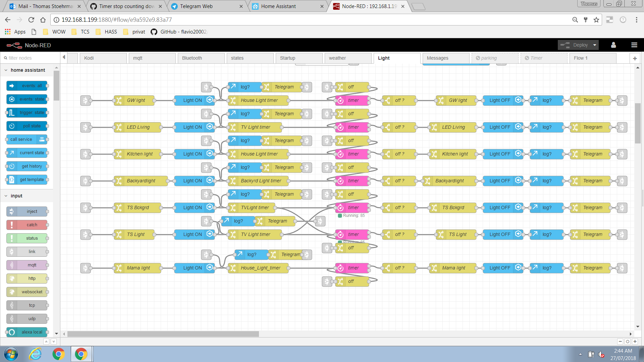644x362 pixels.
Task: Select the 'events: all' palette node
Action: coord(27,86)
